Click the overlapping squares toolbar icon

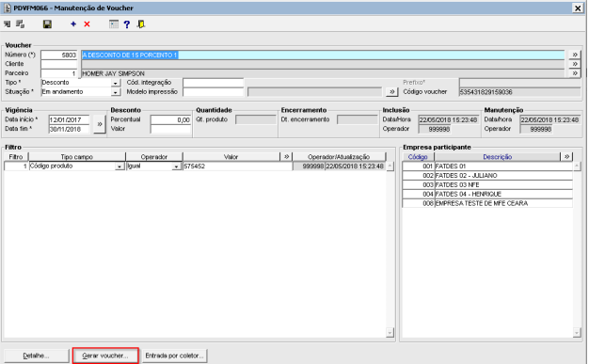click(21, 24)
